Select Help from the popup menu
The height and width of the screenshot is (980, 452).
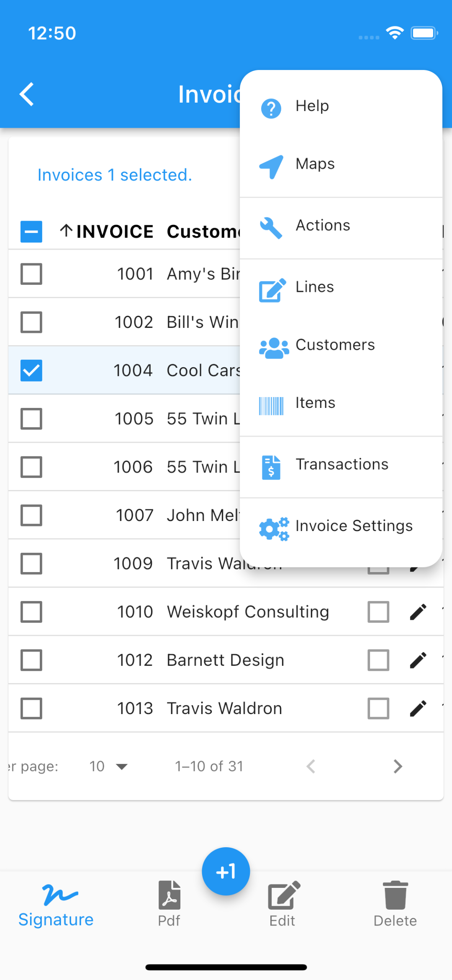341,106
